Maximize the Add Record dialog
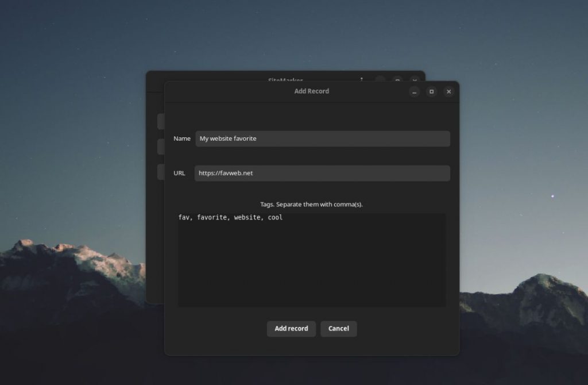The image size is (588, 385). (x=431, y=91)
